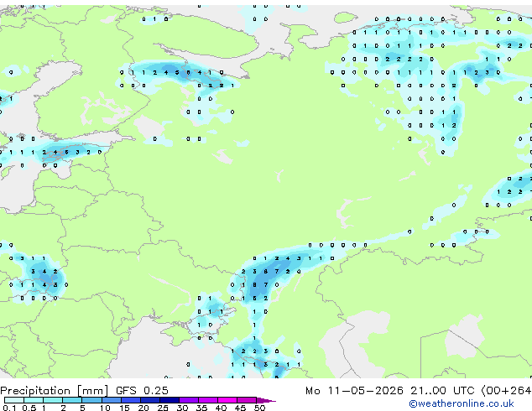Screen dimensions: 532x411
Task: Select the 0.5–1 mm legend swatch
Action: (34, 400)
